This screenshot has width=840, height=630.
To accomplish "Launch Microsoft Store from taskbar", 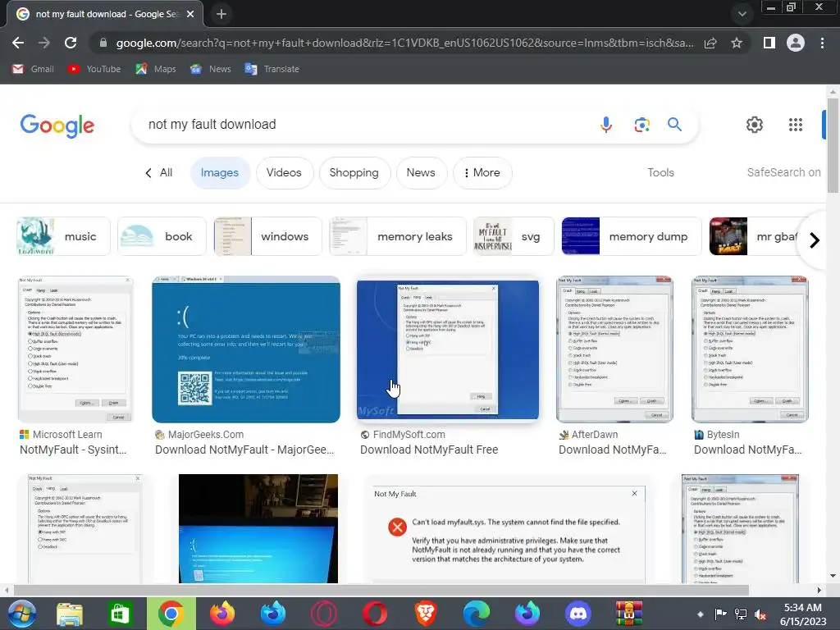I will (120, 614).
